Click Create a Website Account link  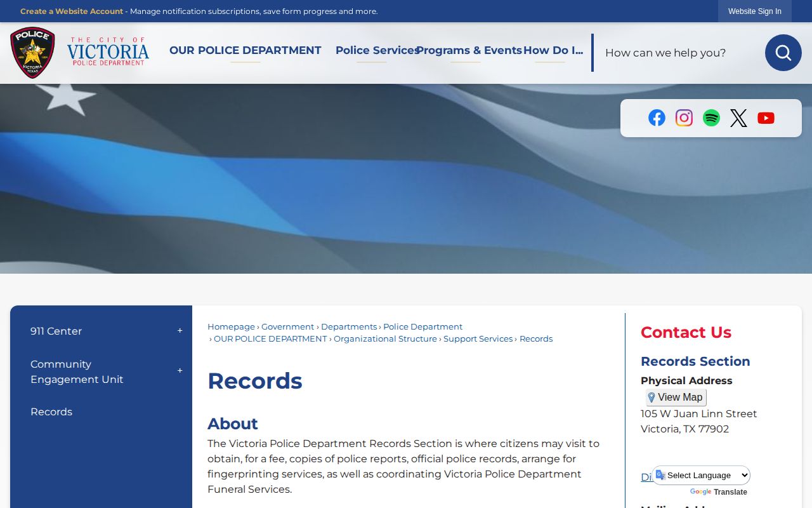(72, 11)
